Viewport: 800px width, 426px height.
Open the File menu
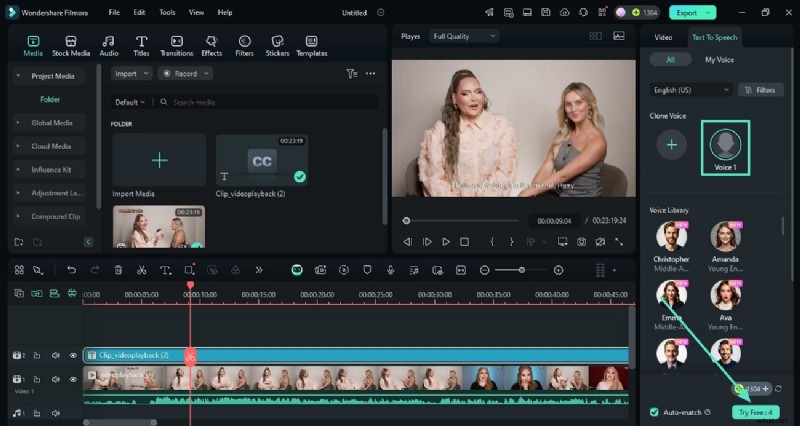114,13
